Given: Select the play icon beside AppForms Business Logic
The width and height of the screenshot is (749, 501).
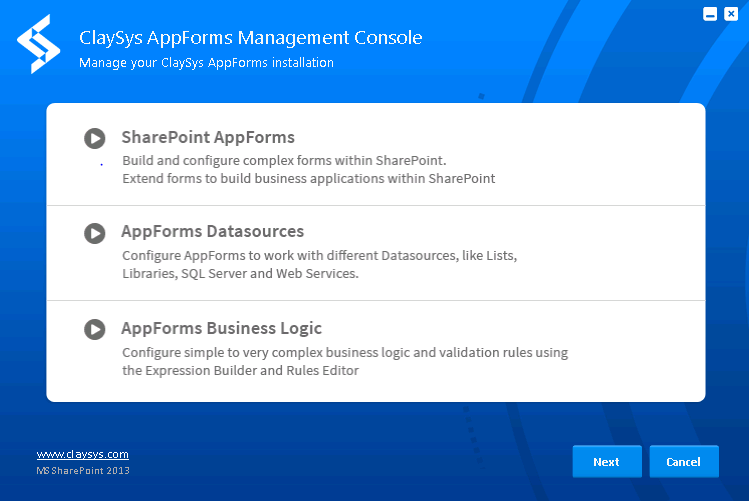Looking at the screenshot, I should click(x=95, y=330).
